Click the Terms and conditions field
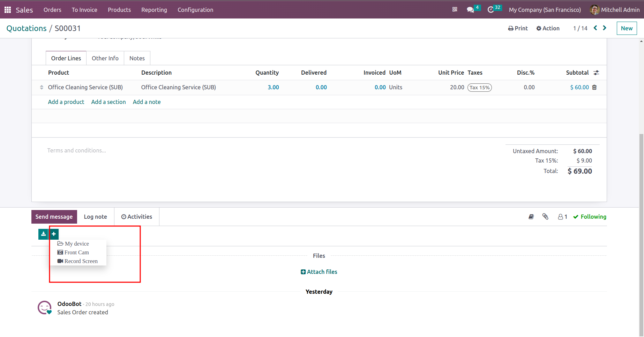Viewport: 644px width, 337px height. [77, 150]
